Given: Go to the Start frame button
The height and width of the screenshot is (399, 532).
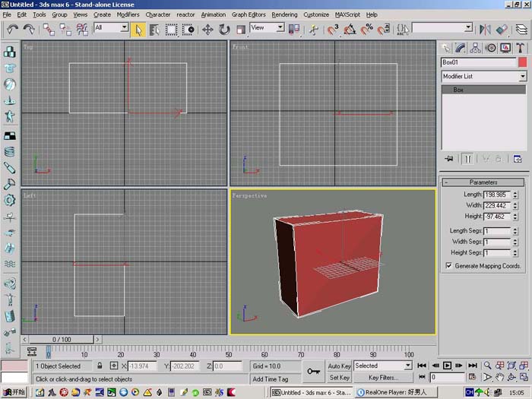Looking at the screenshot, I should pyautogui.click(x=422, y=366).
